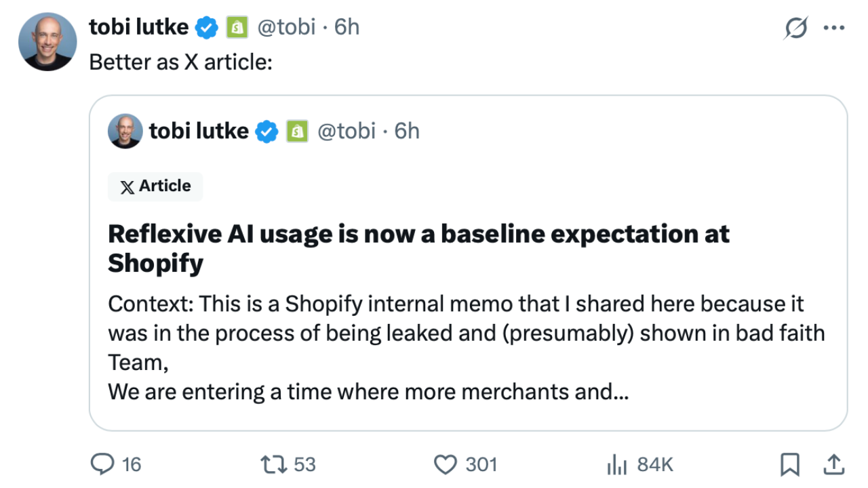Click the share upload icon
Image resolution: width=868 pixels, height=488 pixels.
point(833,464)
